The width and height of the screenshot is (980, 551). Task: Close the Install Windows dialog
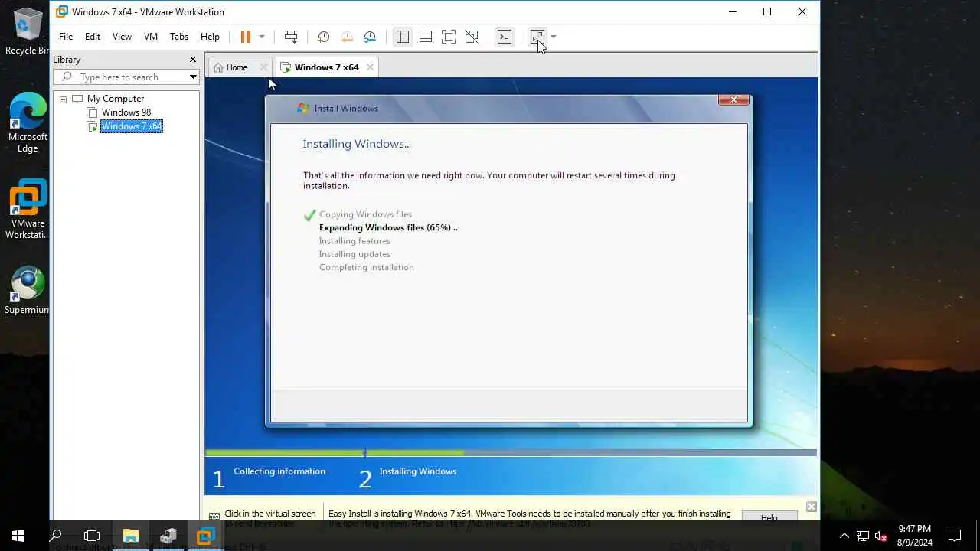coord(733,100)
